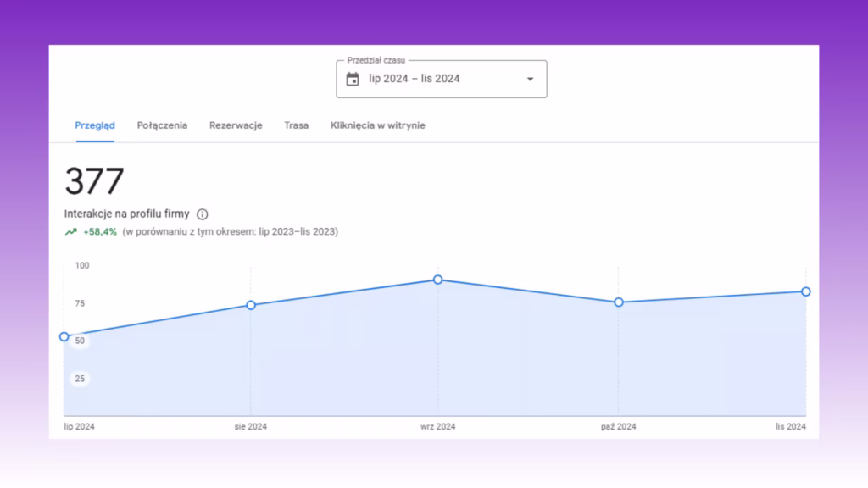Click the calendar icon in date range

coord(353,79)
